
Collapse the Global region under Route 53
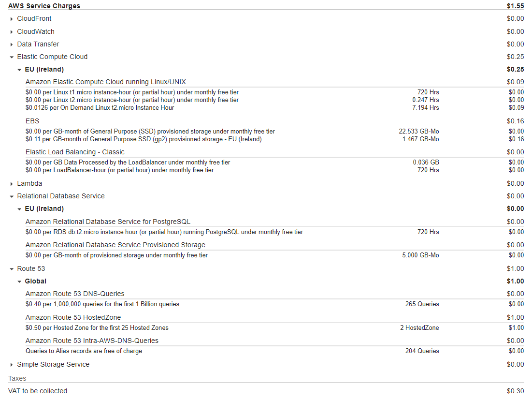click(19, 282)
